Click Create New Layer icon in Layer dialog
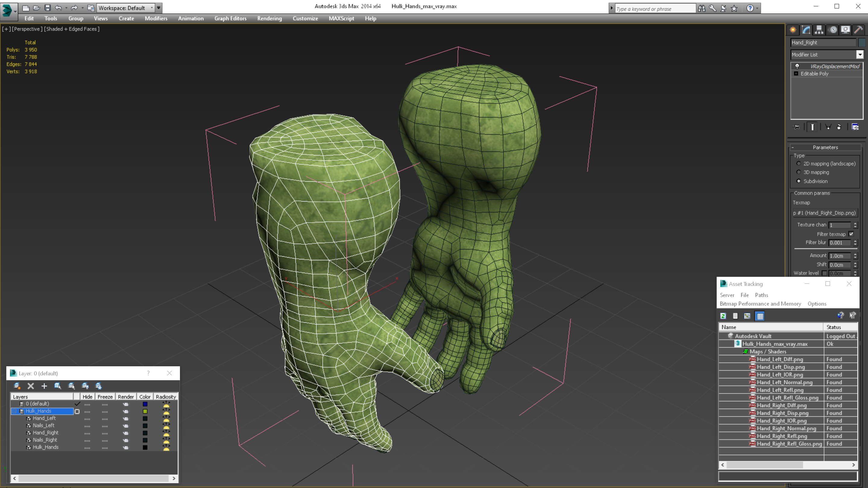The width and height of the screenshot is (868, 488). (17, 386)
